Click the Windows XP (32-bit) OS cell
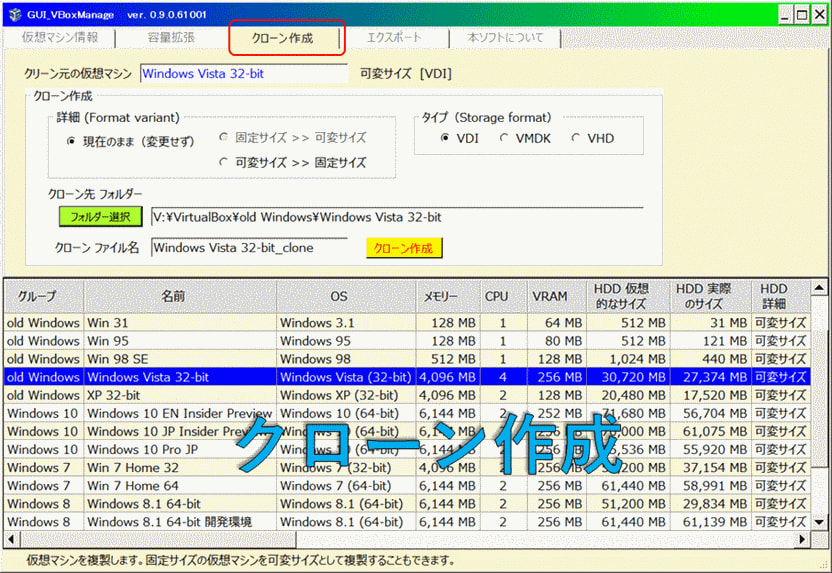Image resolution: width=832 pixels, height=573 pixels. point(346,395)
